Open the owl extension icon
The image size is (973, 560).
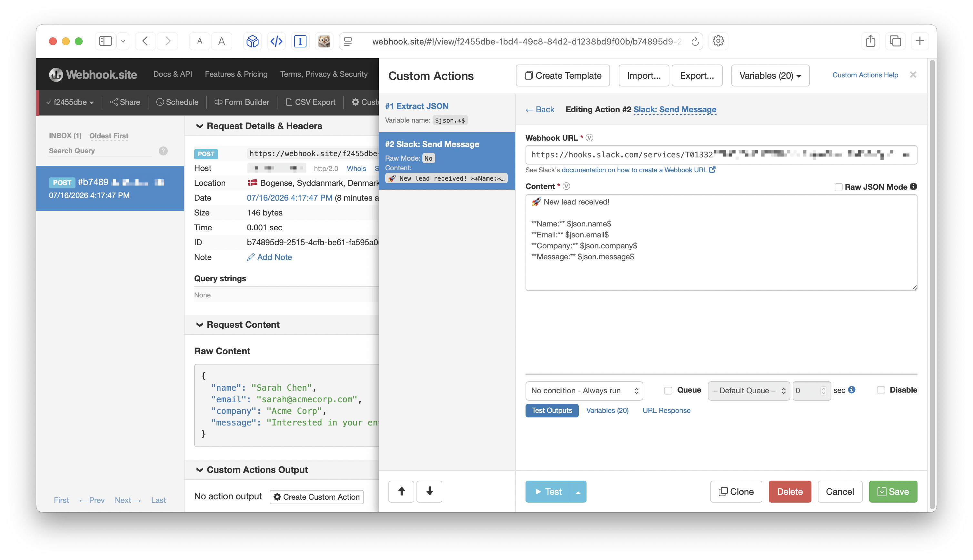(x=324, y=41)
